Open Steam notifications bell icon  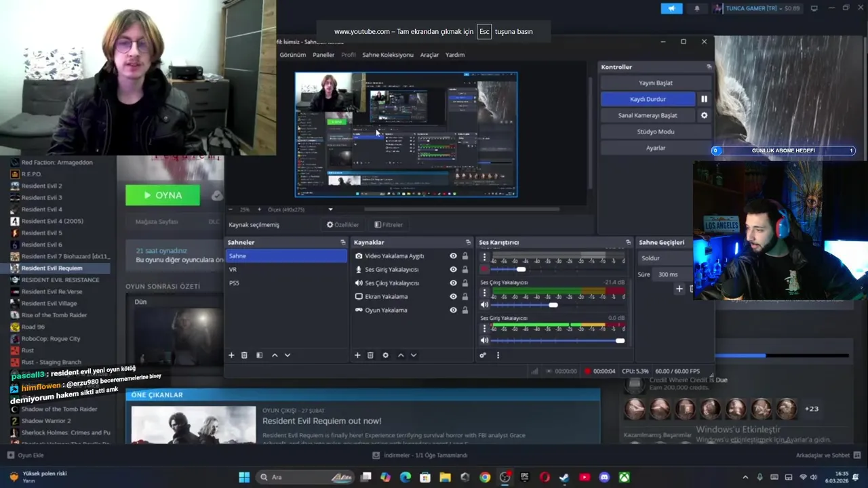697,8
